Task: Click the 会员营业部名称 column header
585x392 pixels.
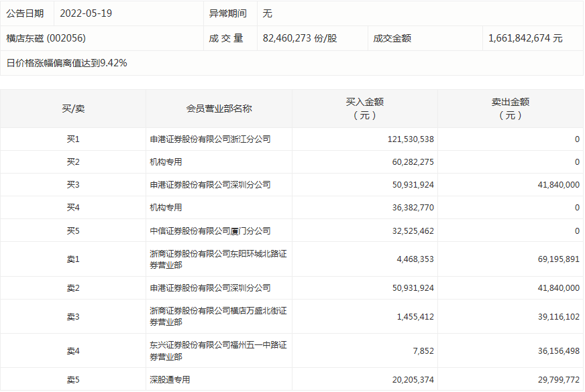Action: [219, 109]
